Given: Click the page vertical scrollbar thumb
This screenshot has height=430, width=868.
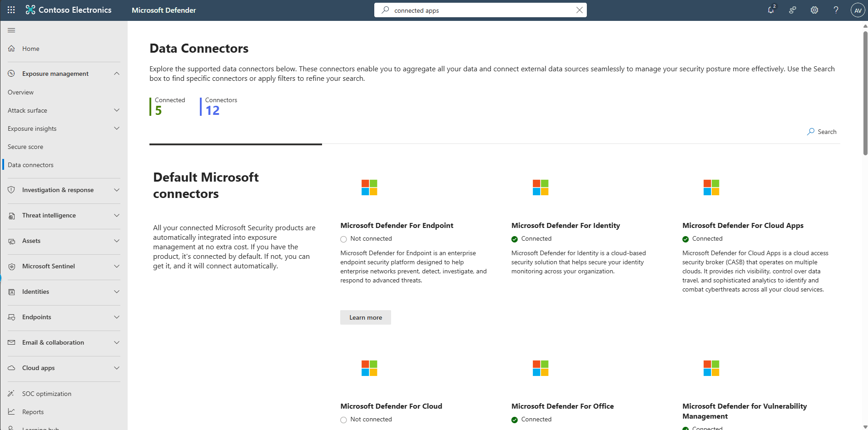Looking at the screenshot, I should [x=865, y=93].
